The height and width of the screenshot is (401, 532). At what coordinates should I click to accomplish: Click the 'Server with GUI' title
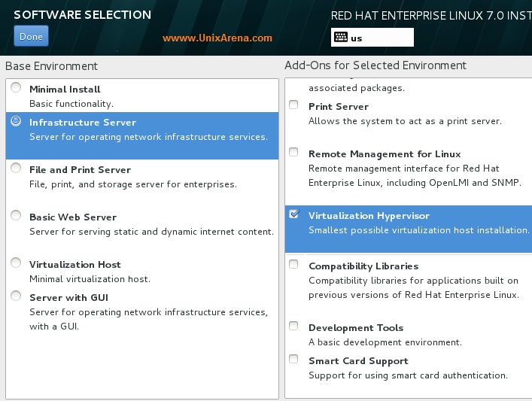pos(69,297)
